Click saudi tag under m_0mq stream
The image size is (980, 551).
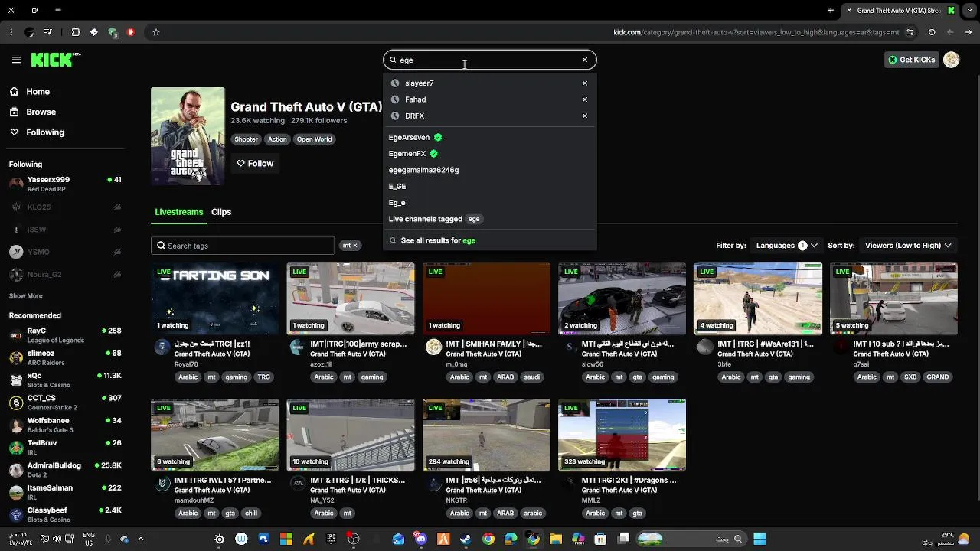(x=532, y=377)
